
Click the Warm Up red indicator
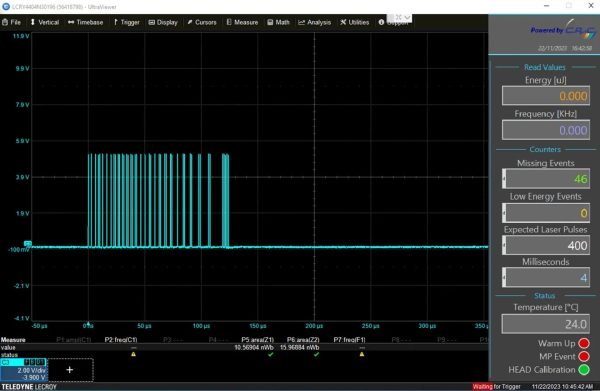pyautogui.click(x=584, y=343)
